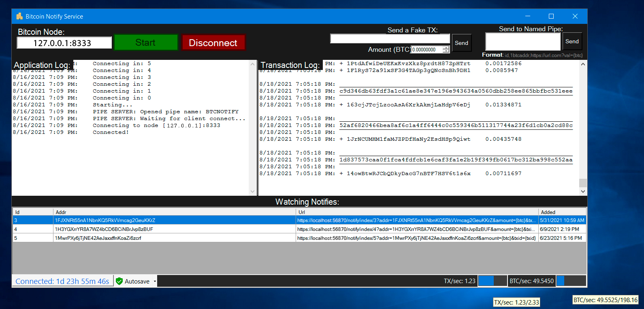Click the amount 0.01334871 in the transaction log
644x309 pixels.
pyautogui.click(x=503, y=105)
